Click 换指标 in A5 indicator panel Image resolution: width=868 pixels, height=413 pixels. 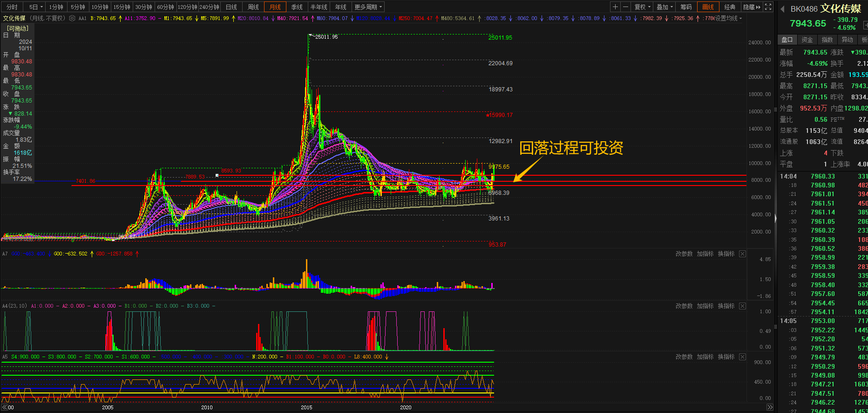click(x=726, y=357)
